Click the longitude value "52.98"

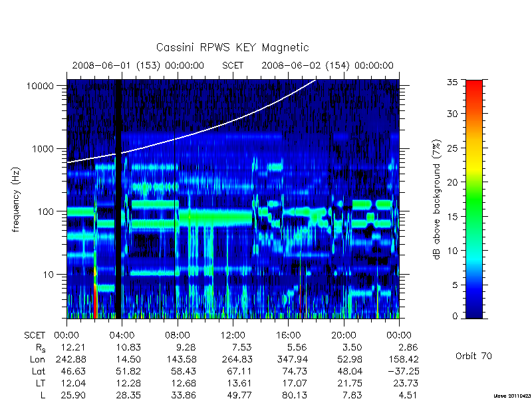pos(350,359)
